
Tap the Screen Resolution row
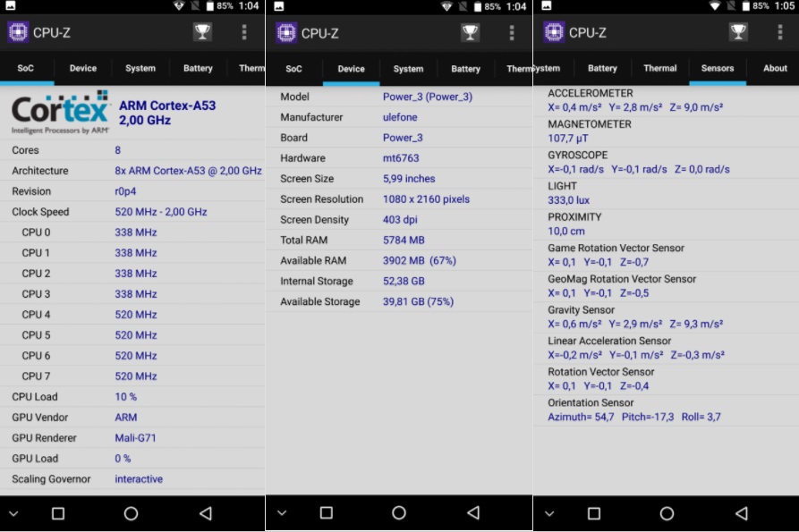tap(398, 199)
